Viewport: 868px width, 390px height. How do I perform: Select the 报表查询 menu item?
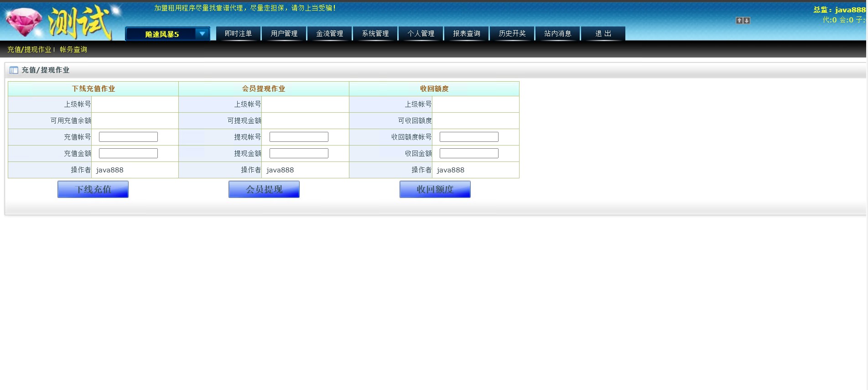click(x=466, y=34)
